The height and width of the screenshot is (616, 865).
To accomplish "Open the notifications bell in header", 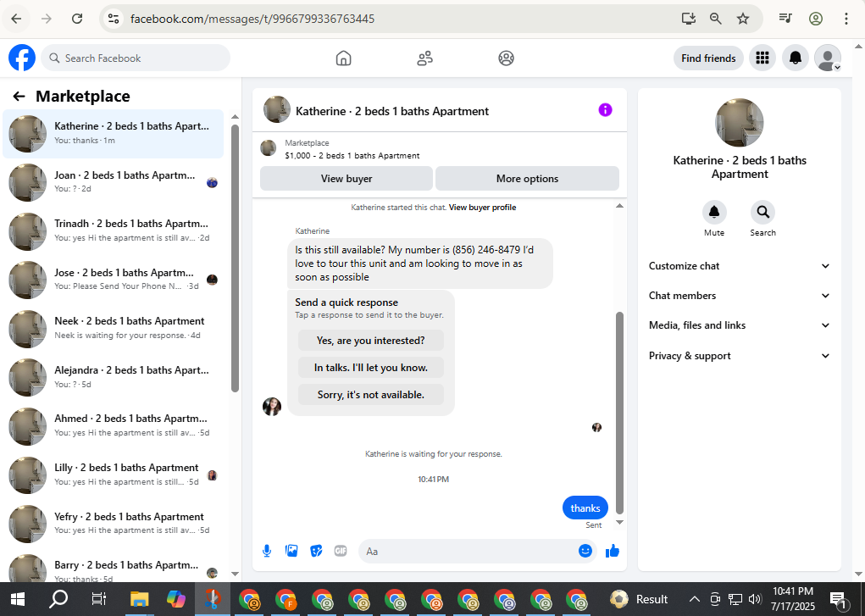I will click(796, 58).
